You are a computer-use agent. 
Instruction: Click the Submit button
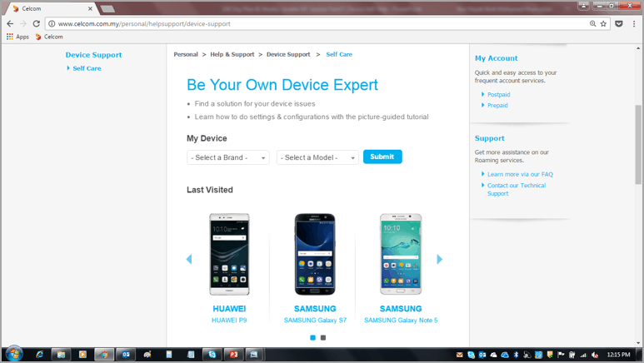(382, 157)
